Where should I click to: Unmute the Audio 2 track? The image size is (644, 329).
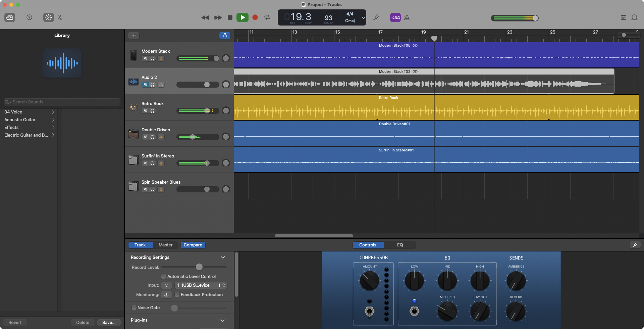tap(145, 85)
